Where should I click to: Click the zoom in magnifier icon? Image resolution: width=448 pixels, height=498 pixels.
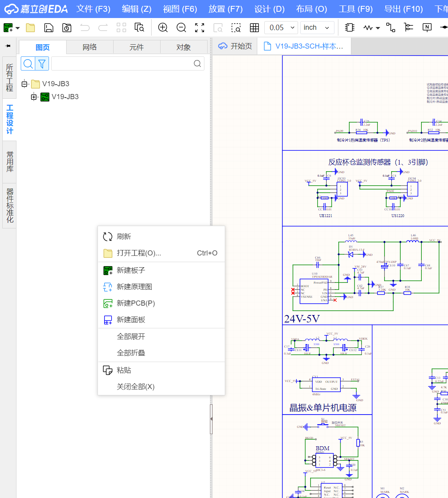tap(163, 27)
